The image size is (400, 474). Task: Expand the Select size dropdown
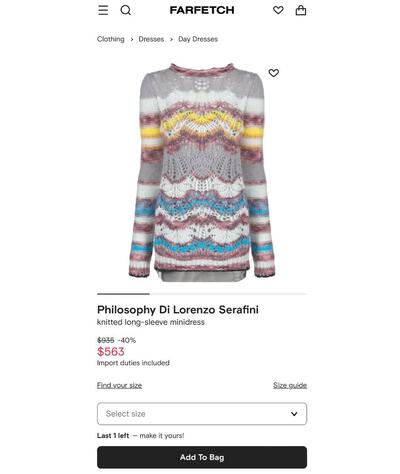[x=202, y=414]
